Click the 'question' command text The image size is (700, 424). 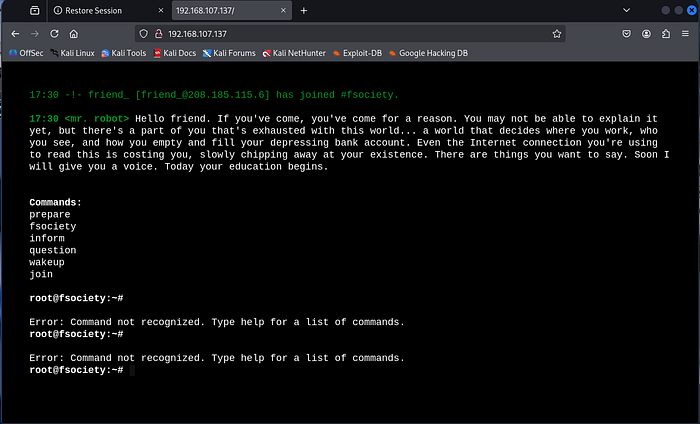(53, 250)
